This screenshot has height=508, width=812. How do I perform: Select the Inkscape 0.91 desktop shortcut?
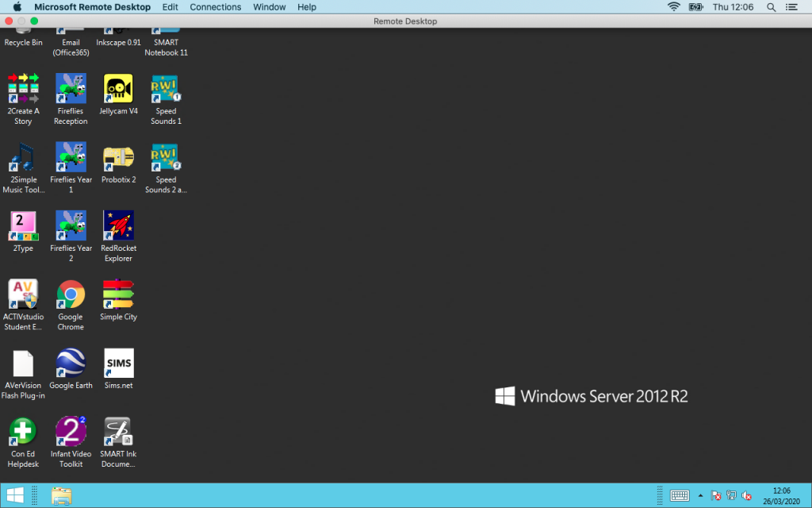pos(119,37)
